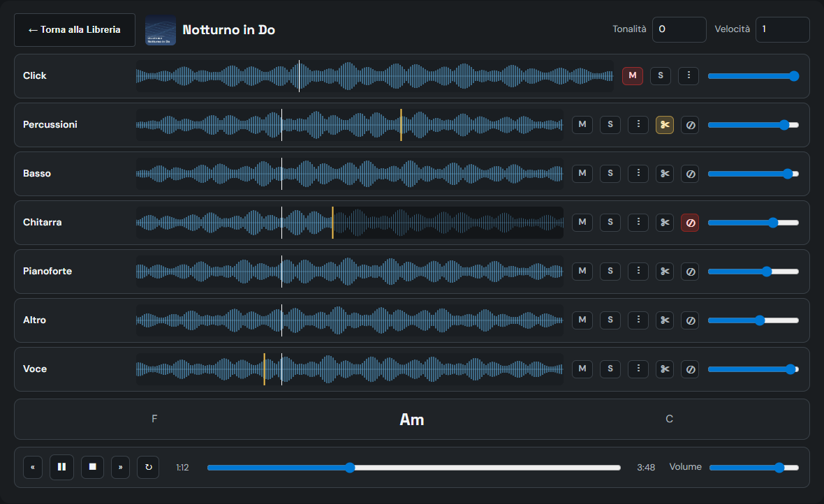This screenshot has width=824, height=504.
Task: Click the bypass icon on Altro
Action: tap(690, 320)
